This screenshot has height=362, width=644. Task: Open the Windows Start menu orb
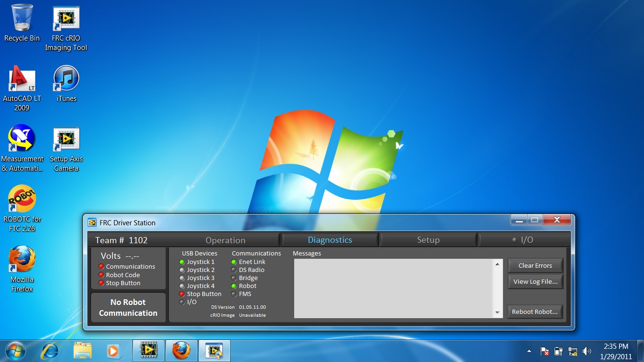(x=16, y=351)
